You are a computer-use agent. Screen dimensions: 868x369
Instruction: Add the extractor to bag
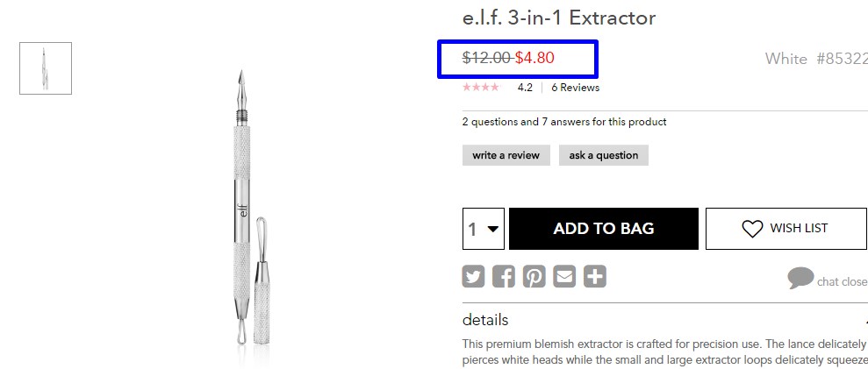coord(604,229)
